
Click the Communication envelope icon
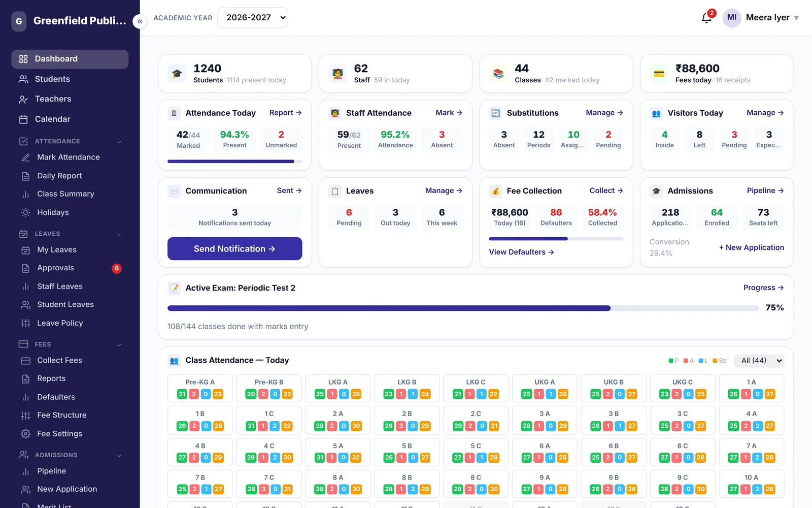click(x=174, y=191)
